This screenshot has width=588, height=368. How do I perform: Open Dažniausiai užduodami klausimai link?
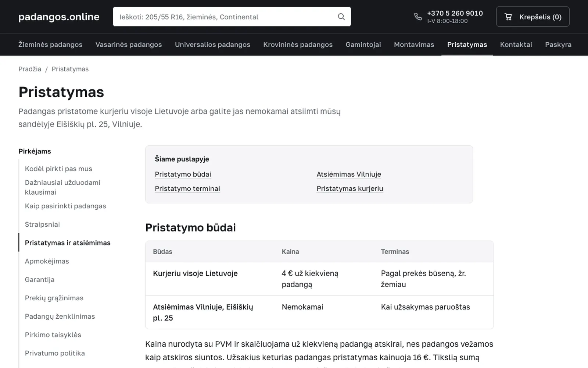coord(62,187)
